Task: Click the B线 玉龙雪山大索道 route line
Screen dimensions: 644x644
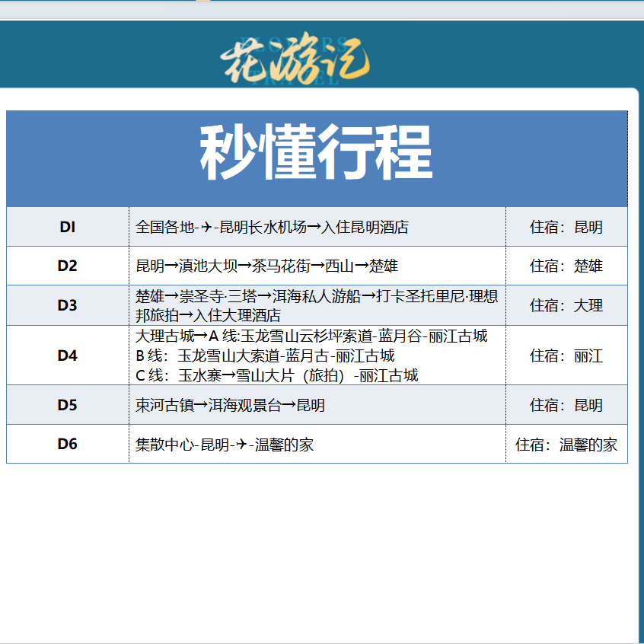Action: pyautogui.click(x=265, y=355)
